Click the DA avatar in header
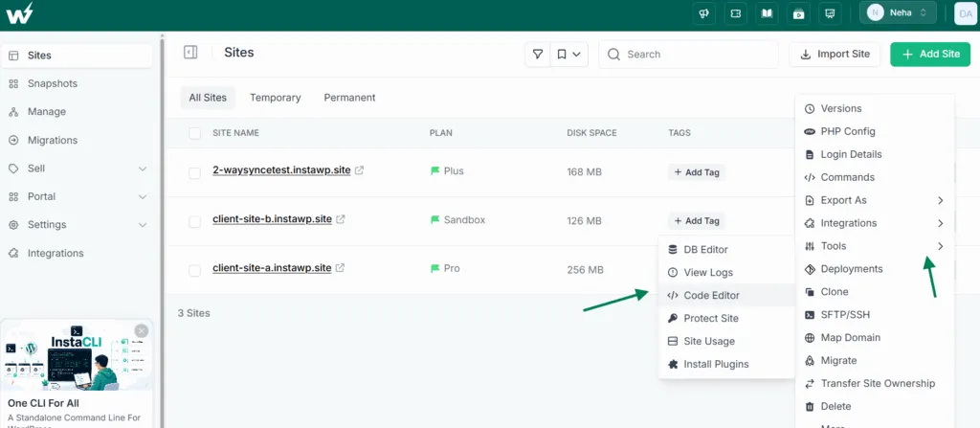 [967, 13]
